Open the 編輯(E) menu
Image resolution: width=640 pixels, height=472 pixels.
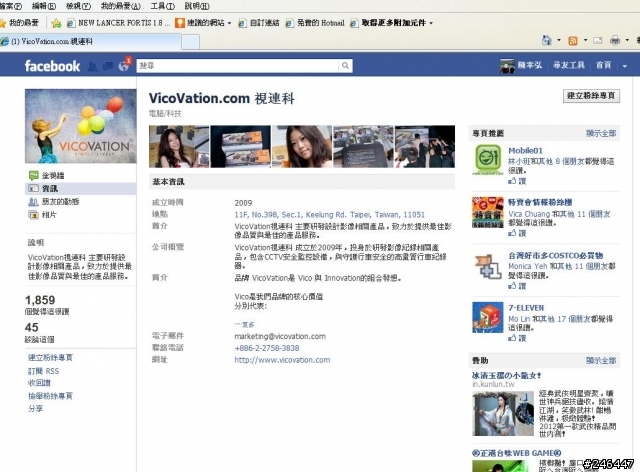[x=44, y=6]
